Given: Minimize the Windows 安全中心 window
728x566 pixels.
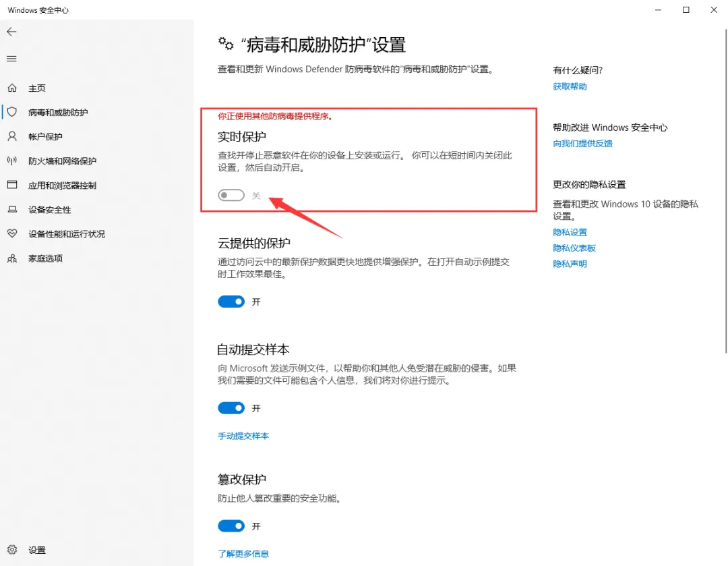Looking at the screenshot, I should pos(658,9).
